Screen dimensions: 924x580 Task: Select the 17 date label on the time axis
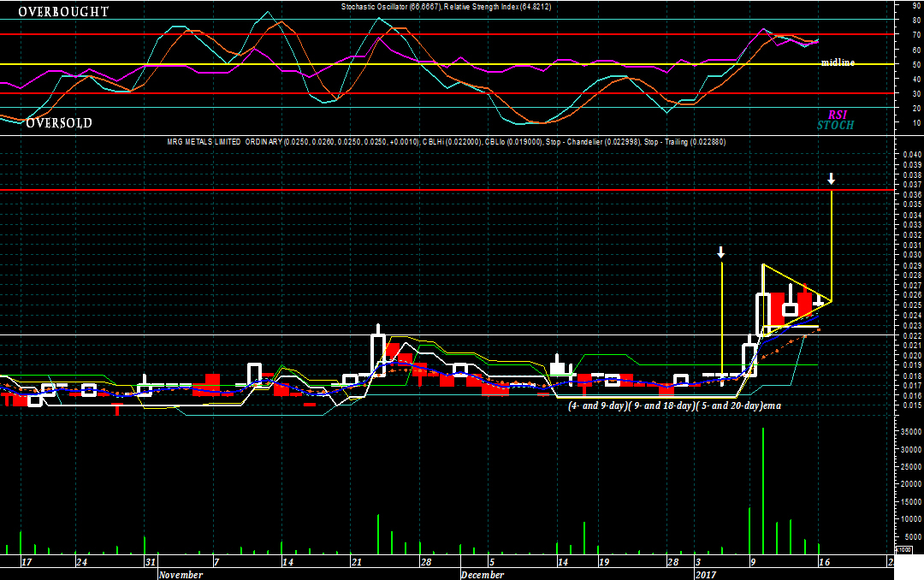point(27,562)
